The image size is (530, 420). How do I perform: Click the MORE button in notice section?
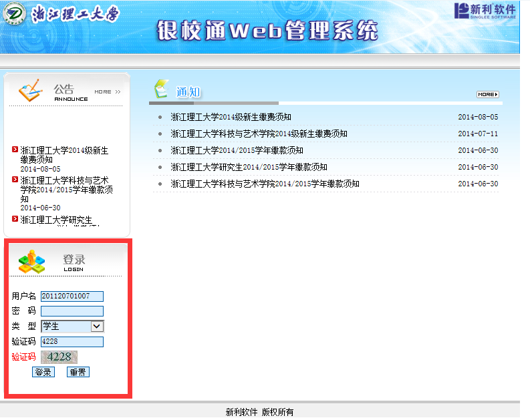point(487,94)
